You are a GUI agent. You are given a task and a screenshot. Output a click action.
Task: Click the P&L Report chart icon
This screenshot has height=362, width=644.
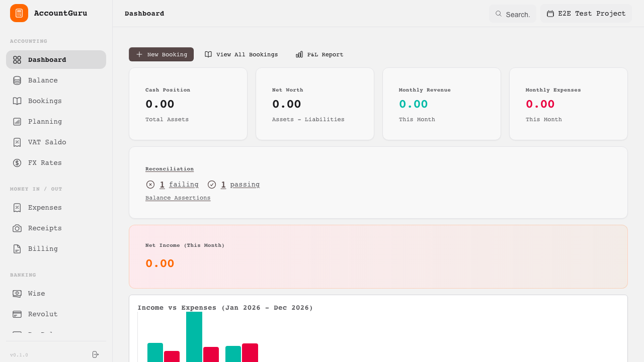point(299,54)
